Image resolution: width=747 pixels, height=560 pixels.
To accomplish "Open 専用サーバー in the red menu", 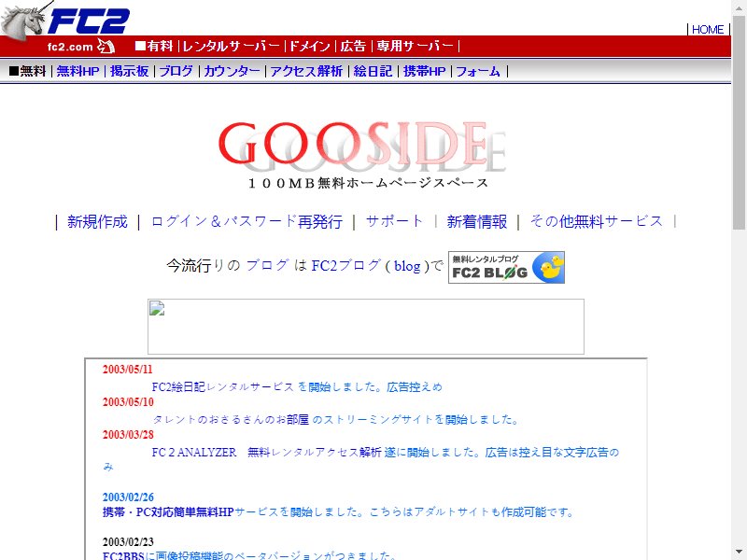I will click(x=415, y=46).
